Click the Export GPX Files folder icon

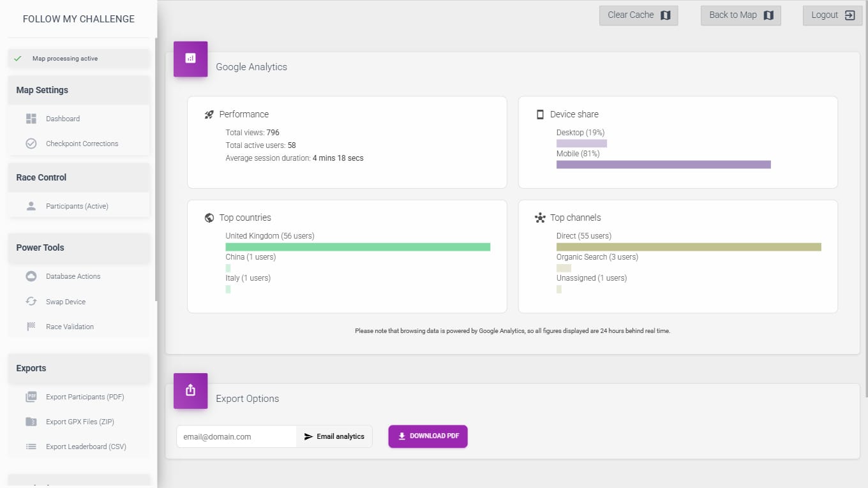coord(31,422)
